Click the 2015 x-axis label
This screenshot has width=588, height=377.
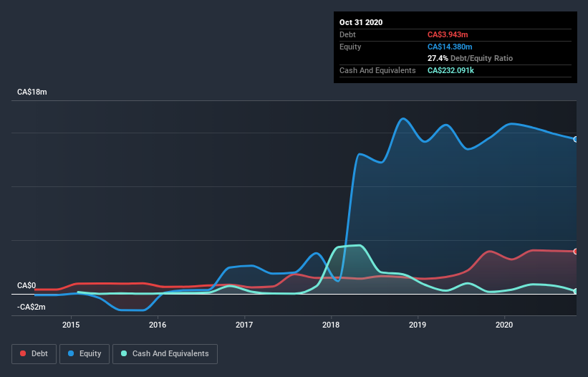[71, 325]
